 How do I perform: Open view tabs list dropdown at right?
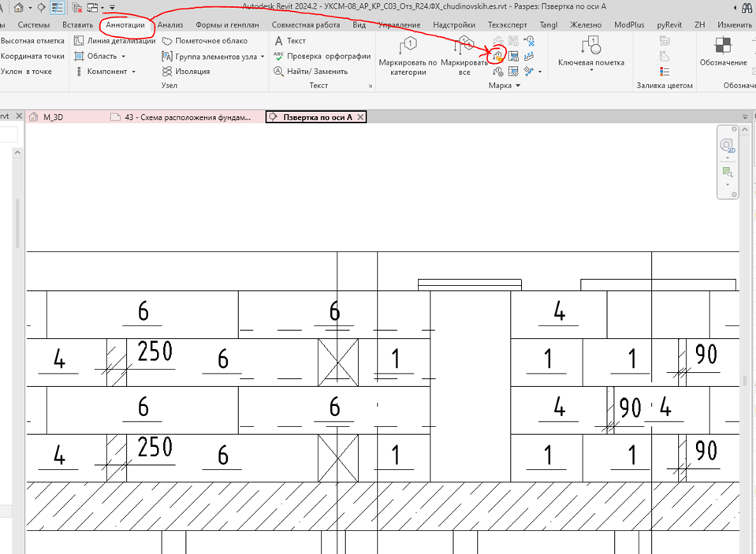745,117
